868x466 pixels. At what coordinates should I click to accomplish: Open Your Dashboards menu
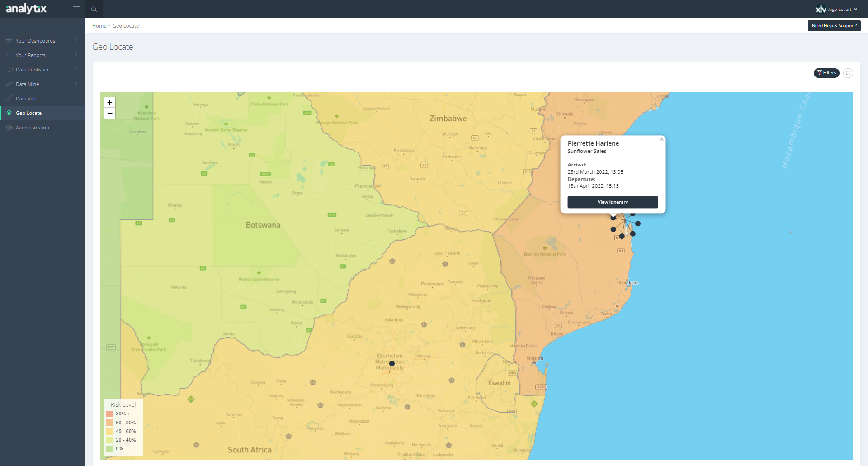[x=42, y=41]
